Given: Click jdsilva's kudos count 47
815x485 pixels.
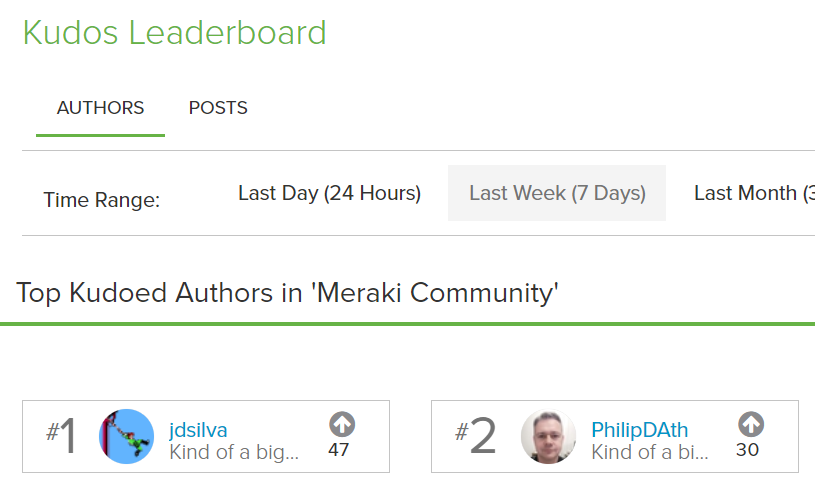Looking at the screenshot, I should [x=338, y=450].
